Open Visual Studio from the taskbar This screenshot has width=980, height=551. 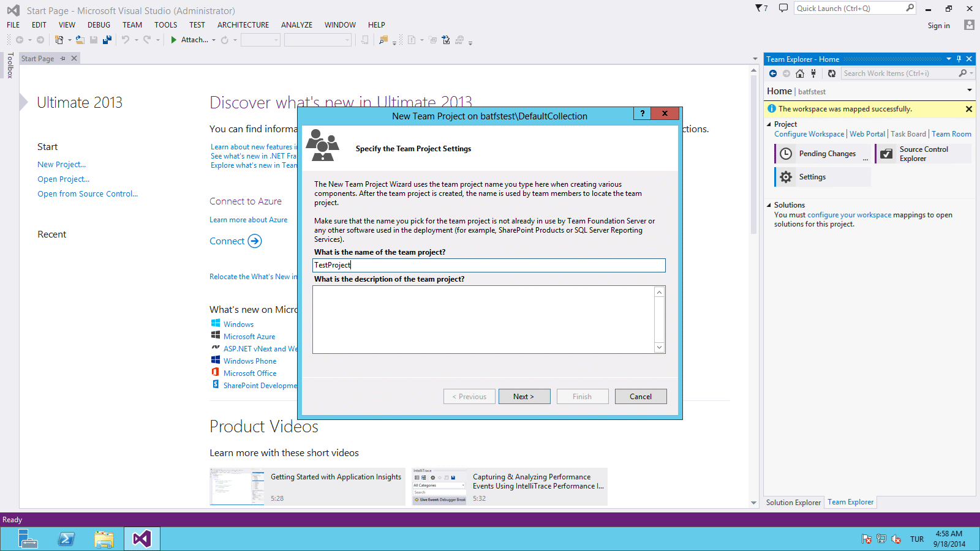[x=141, y=539]
